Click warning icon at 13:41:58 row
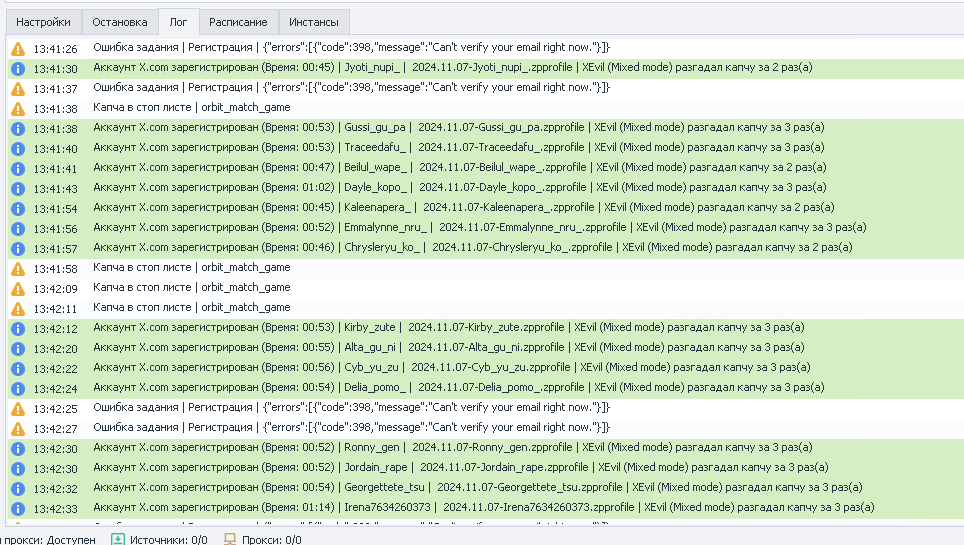Viewport: 964px width, 545px height. point(18,269)
